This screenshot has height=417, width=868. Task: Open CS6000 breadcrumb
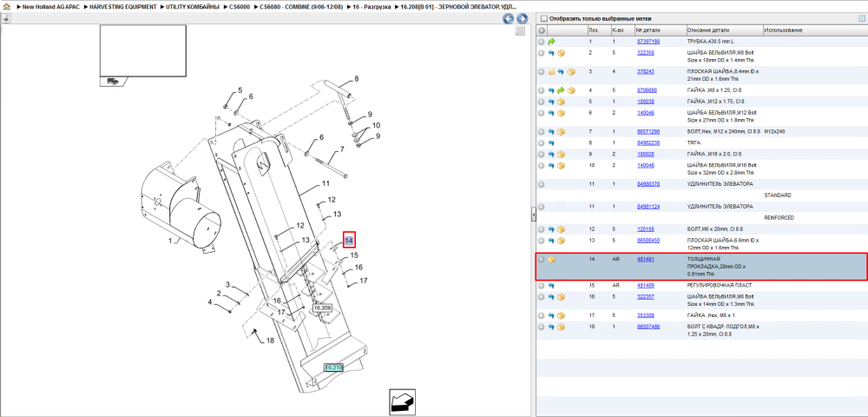coord(240,7)
